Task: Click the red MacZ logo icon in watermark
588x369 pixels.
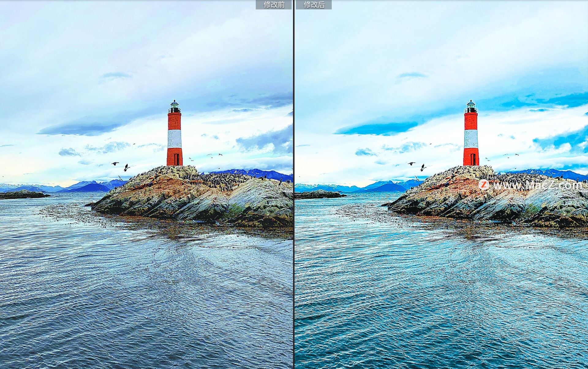Action: (484, 185)
